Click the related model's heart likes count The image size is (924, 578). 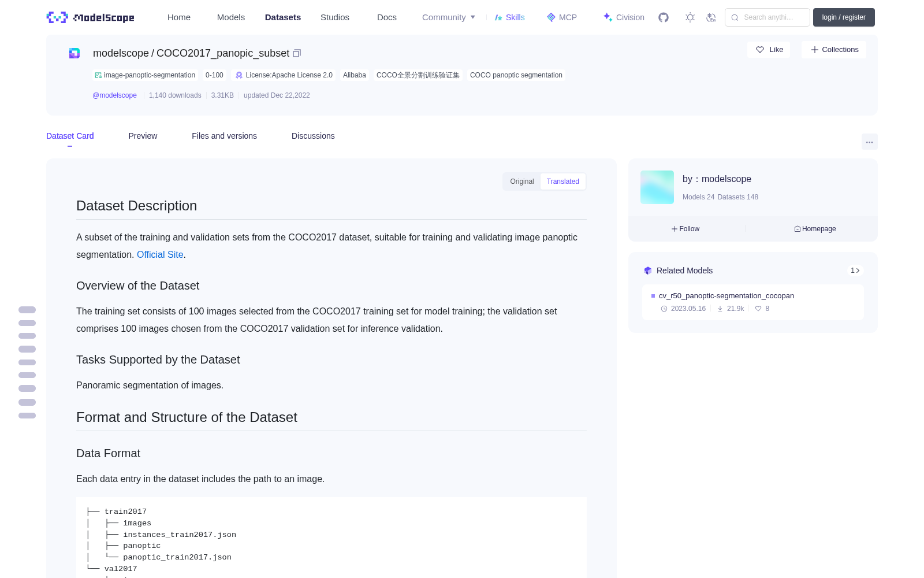pyautogui.click(x=762, y=309)
